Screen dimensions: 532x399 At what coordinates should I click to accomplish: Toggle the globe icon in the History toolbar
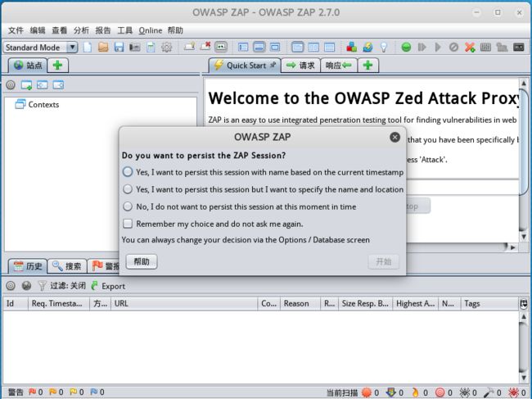(x=26, y=286)
